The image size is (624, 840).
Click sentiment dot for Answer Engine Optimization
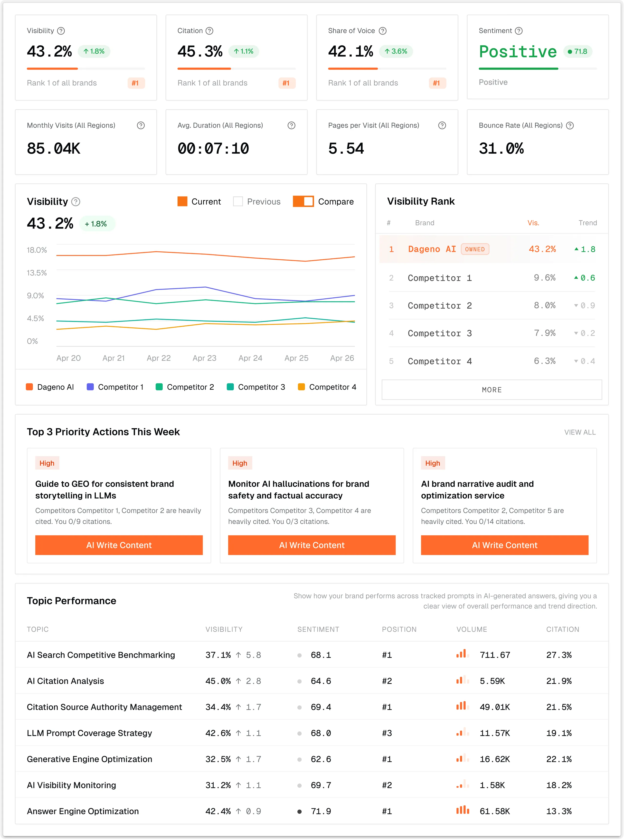[x=300, y=811]
